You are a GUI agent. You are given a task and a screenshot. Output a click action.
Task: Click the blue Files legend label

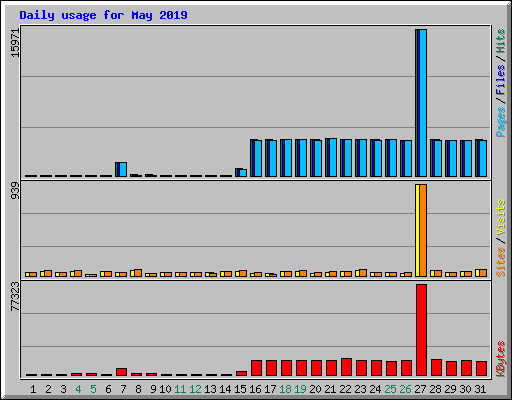point(501,79)
